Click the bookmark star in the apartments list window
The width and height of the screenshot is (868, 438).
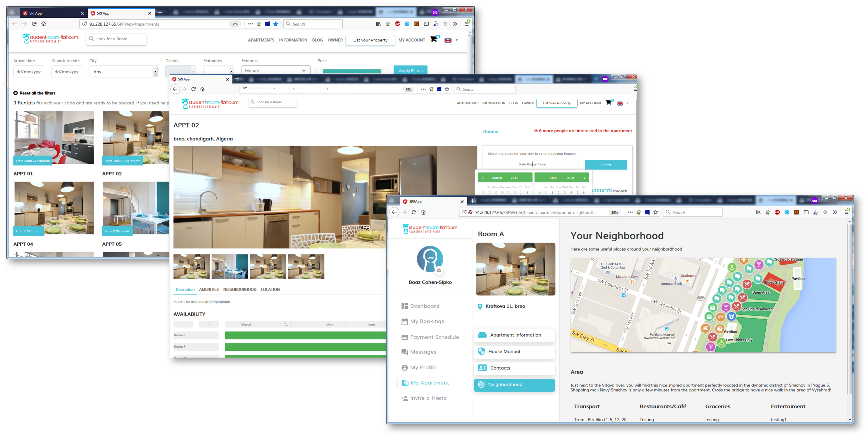[276, 24]
